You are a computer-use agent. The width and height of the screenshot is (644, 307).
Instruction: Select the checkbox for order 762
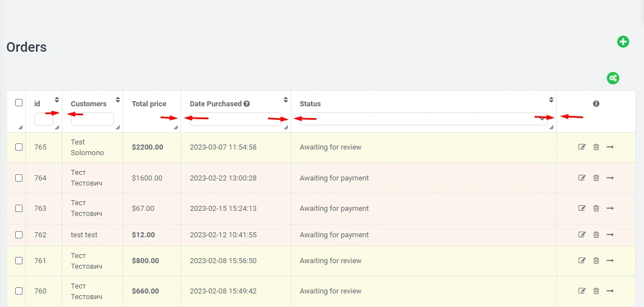point(19,235)
